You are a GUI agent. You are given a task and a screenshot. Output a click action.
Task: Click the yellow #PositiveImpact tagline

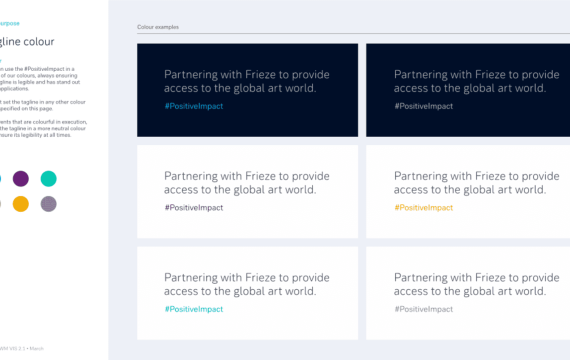click(x=424, y=208)
